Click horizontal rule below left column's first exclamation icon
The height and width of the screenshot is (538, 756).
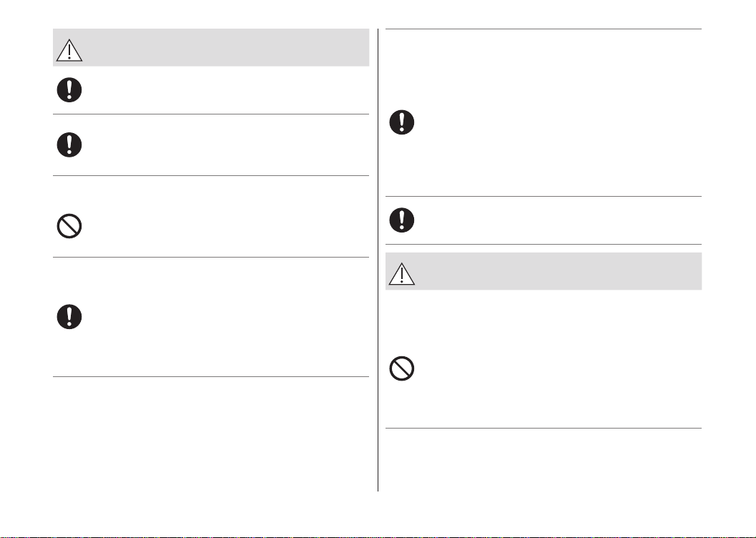coord(211,114)
